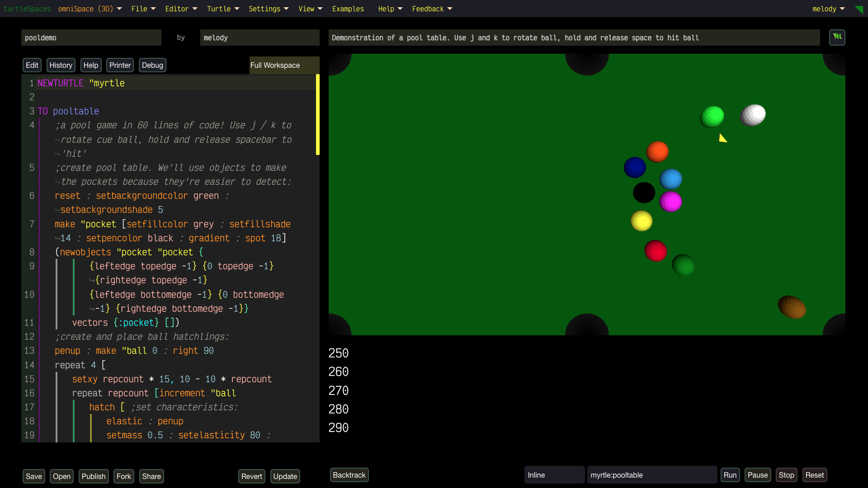This screenshot has height=488, width=868.
Task: Pause the running program
Action: (x=757, y=475)
